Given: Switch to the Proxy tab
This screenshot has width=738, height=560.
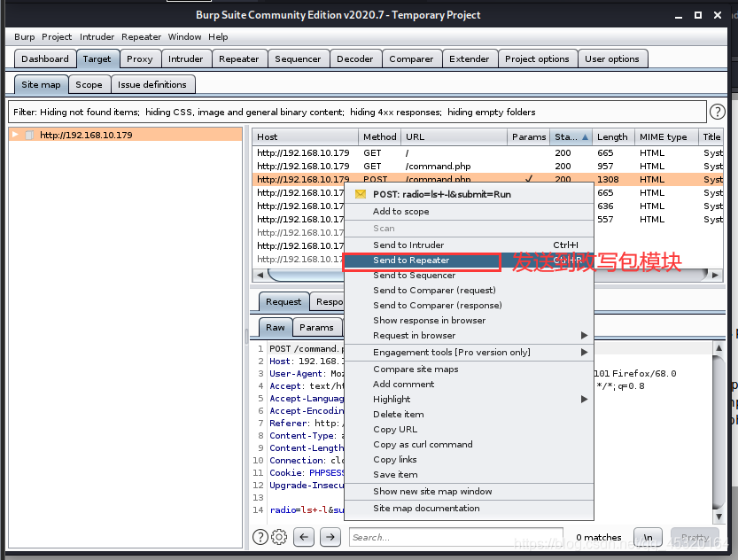Looking at the screenshot, I should pos(140,58).
